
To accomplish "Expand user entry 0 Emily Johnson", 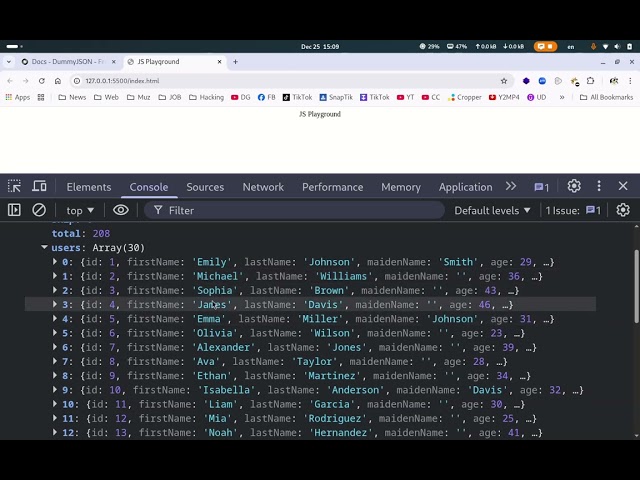I will point(55,262).
